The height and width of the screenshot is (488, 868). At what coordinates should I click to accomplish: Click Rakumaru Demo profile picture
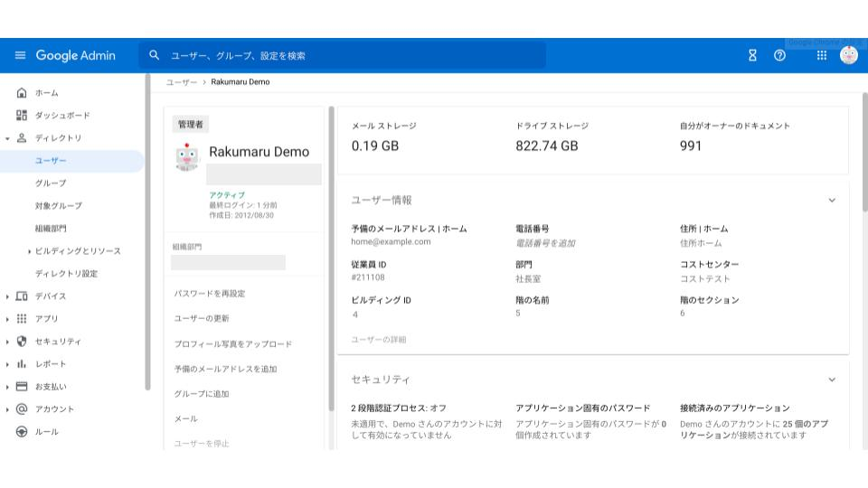point(187,157)
